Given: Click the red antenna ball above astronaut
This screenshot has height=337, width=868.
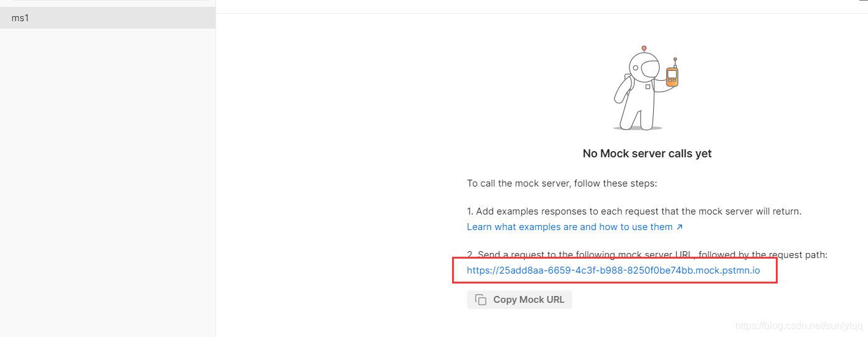Looking at the screenshot, I should (644, 48).
